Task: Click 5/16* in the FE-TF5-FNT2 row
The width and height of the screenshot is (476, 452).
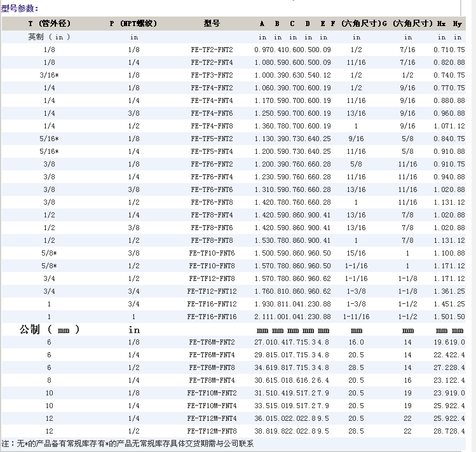Action: (49, 139)
